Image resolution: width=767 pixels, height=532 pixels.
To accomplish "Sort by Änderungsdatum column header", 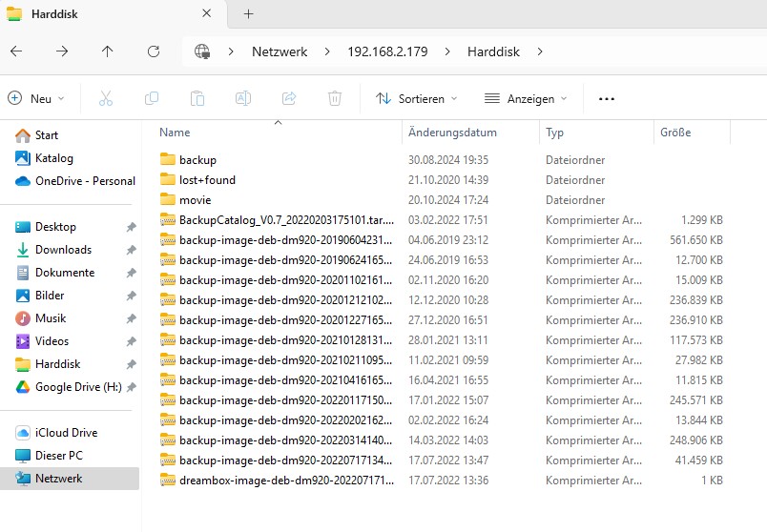I will (452, 133).
